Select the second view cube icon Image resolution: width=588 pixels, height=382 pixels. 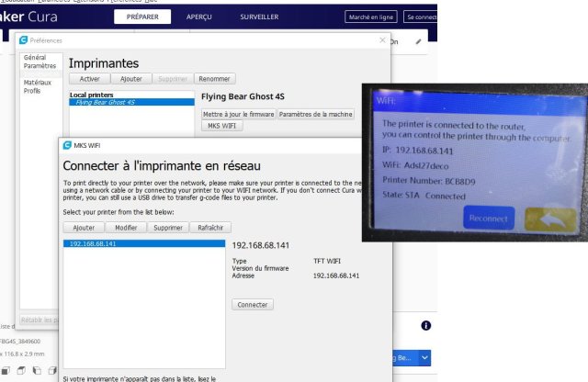pos(21,371)
